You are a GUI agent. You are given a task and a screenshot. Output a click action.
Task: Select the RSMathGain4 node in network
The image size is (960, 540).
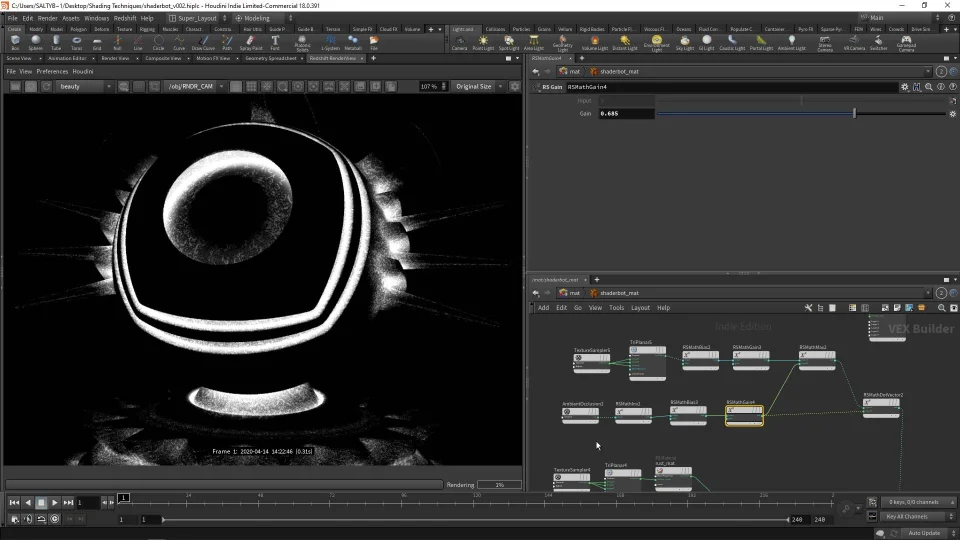coord(744,411)
